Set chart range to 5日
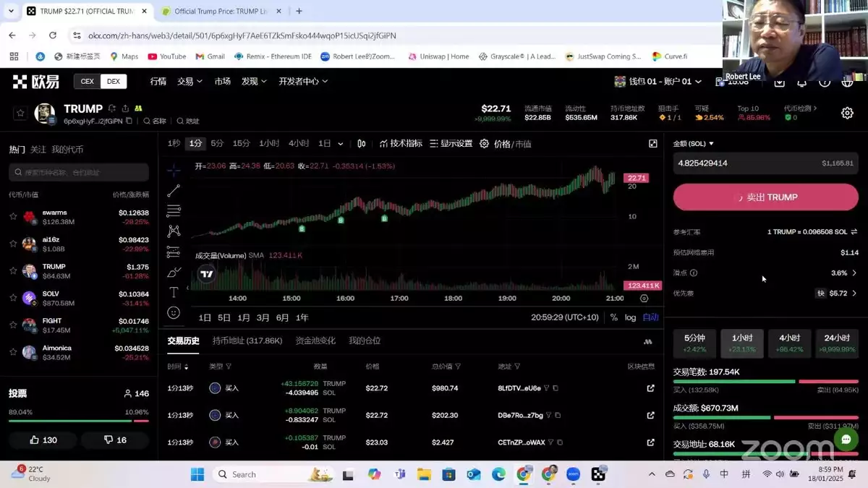Image resolution: width=868 pixels, height=488 pixels. coord(224,317)
